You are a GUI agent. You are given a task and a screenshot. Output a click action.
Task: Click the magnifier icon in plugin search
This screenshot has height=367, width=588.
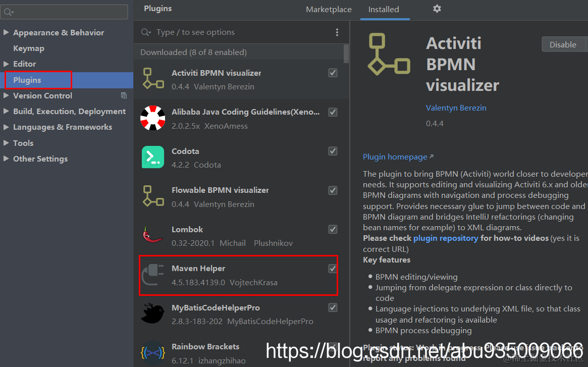pos(146,32)
